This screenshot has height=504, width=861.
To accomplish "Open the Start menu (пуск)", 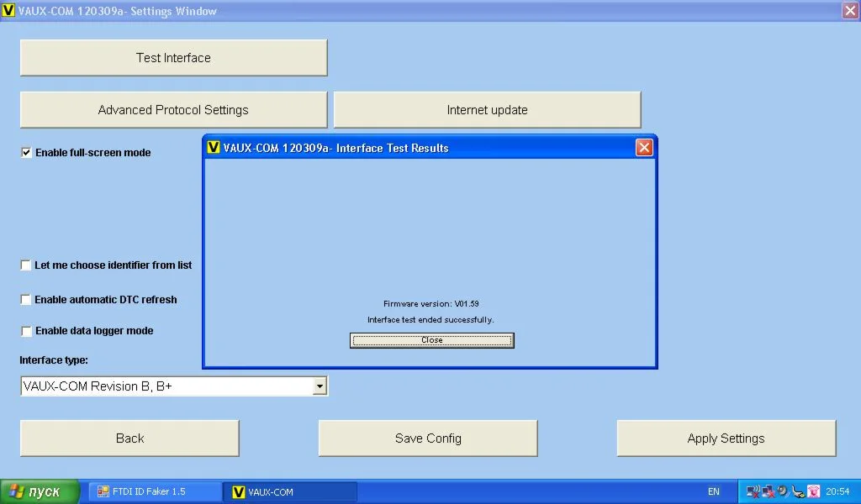I will [x=40, y=491].
